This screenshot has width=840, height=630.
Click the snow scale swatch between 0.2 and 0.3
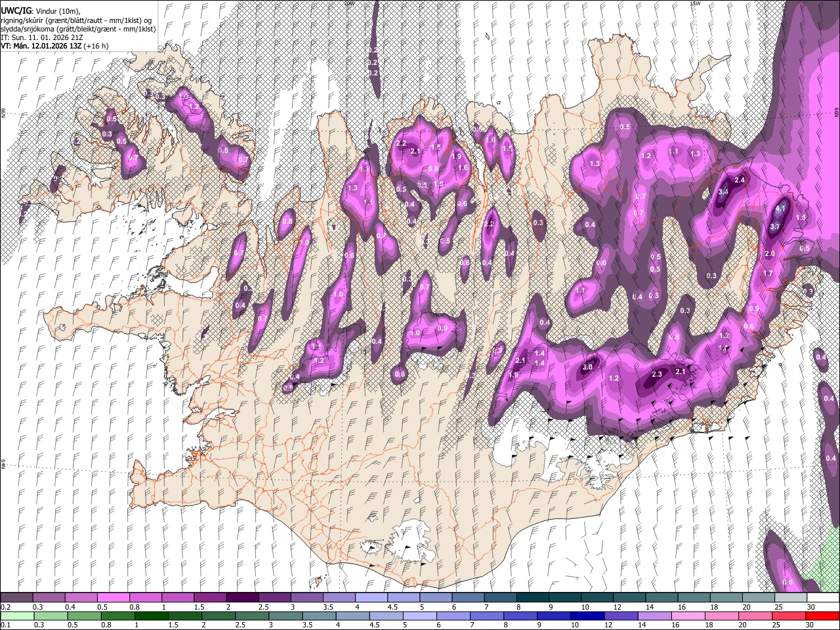16,598
